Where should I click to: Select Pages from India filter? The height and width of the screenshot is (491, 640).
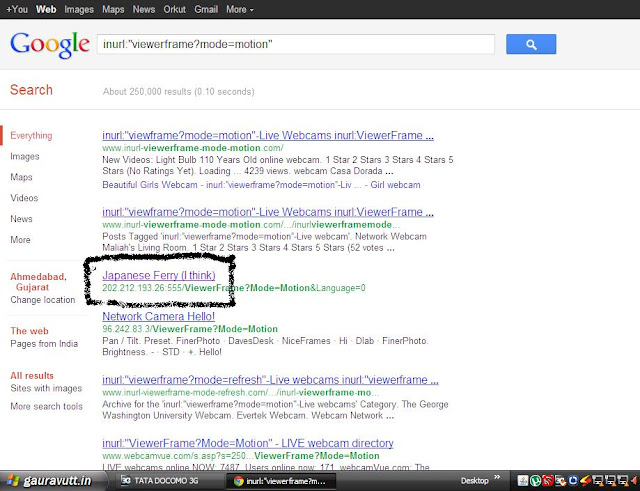[44, 344]
